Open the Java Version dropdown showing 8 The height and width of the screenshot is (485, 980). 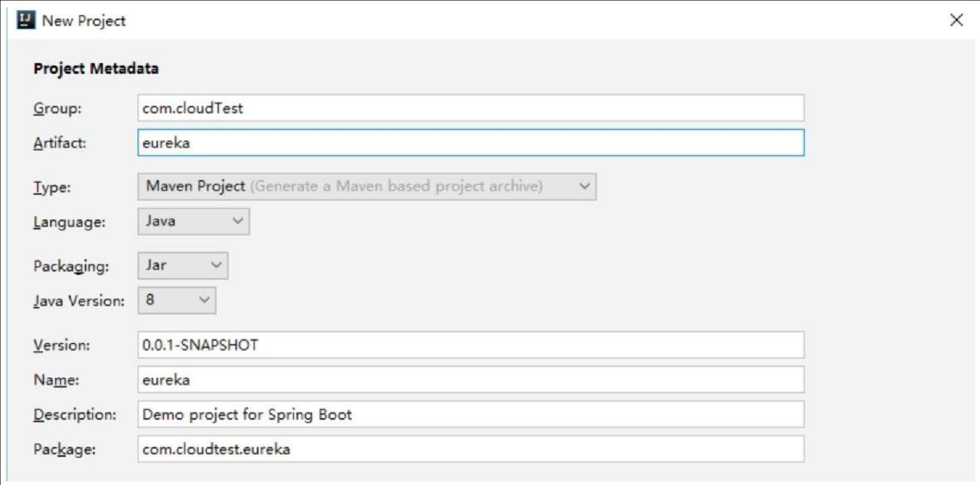177,300
